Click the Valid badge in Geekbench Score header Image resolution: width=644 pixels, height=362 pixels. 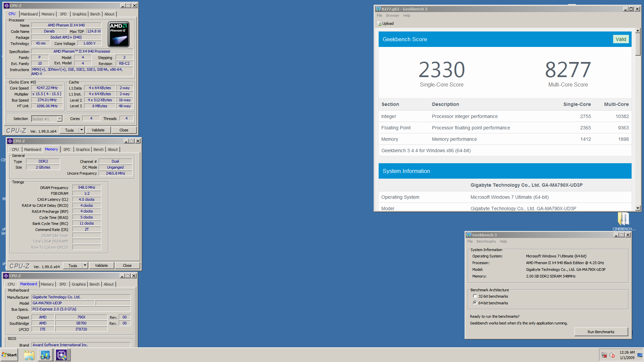(621, 39)
